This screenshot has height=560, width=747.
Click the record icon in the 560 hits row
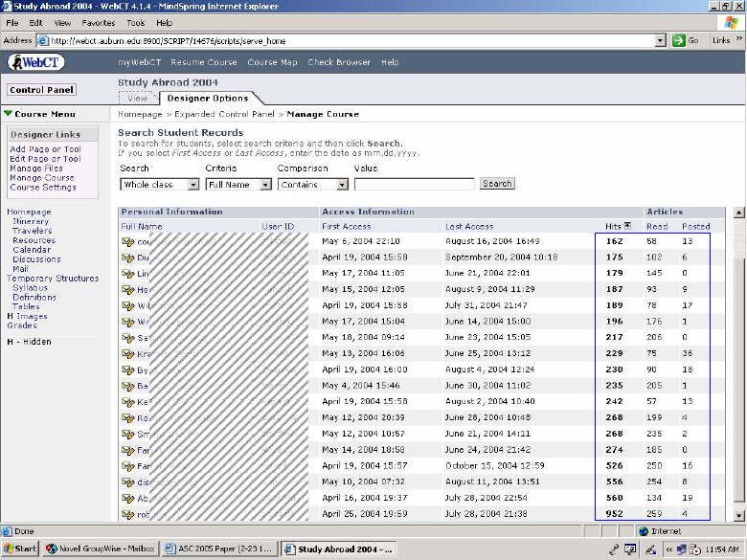coord(127,499)
